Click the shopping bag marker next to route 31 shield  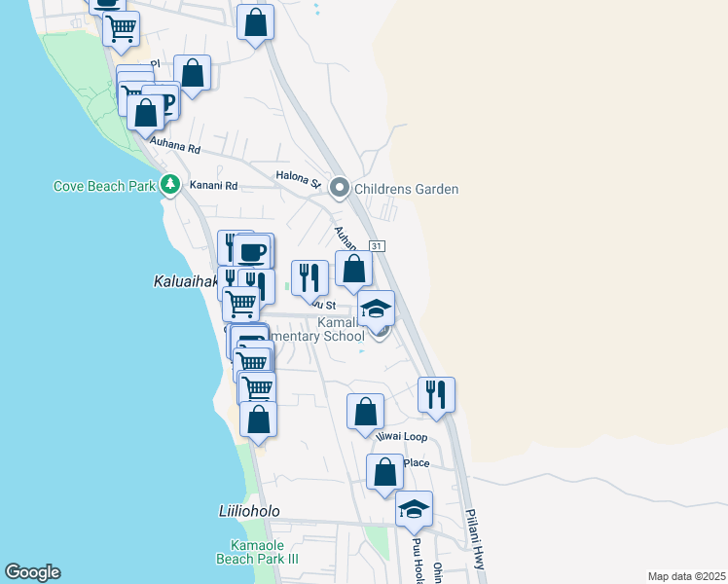tap(354, 269)
